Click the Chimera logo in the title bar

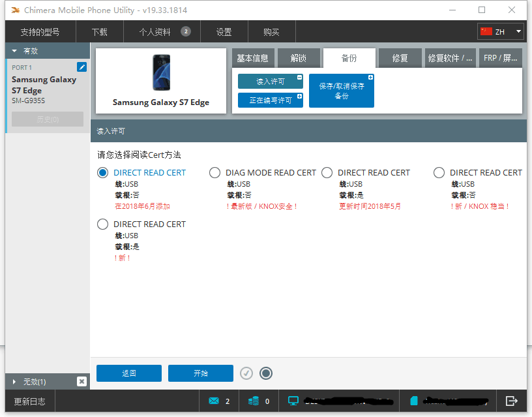(x=15, y=10)
